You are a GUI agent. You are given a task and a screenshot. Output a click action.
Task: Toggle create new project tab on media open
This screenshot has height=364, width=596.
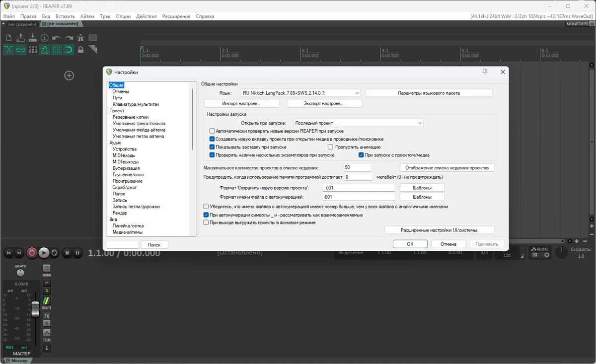[x=212, y=139]
